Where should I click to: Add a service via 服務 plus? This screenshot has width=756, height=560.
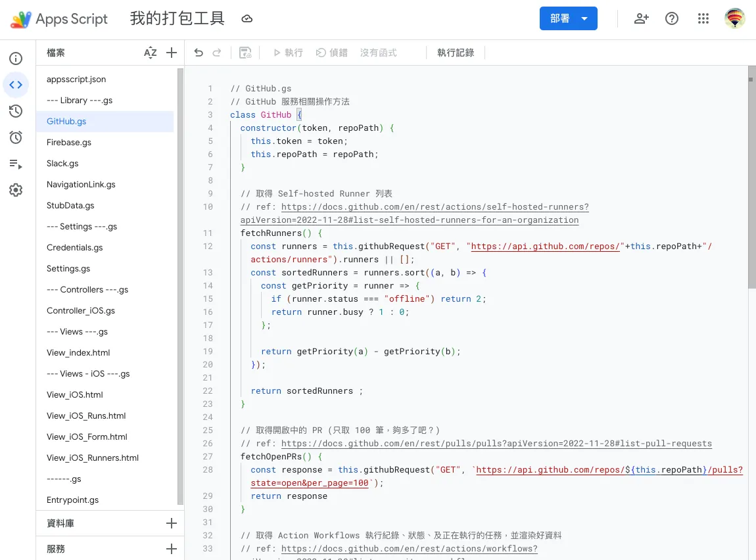[172, 548]
